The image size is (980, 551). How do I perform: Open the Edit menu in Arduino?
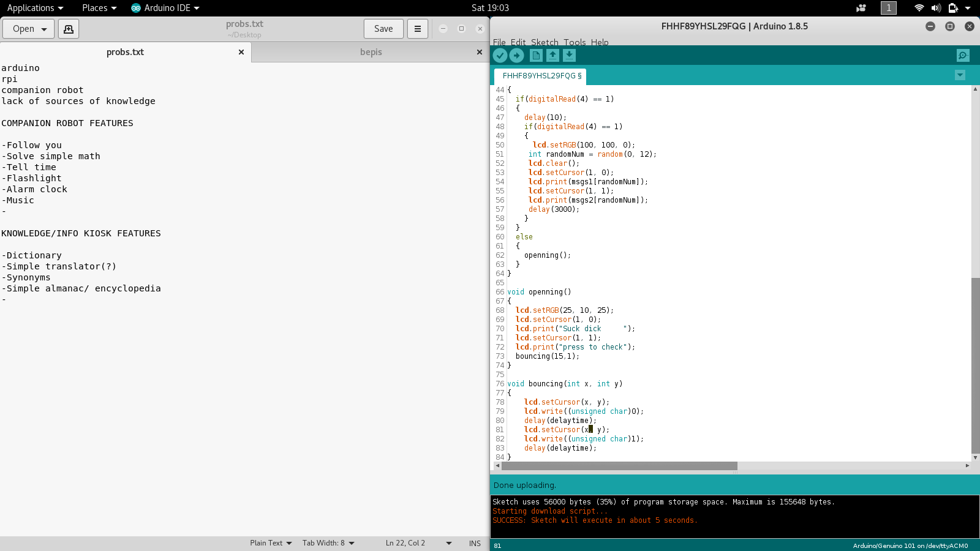pyautogui.click(x=518, y=42)
